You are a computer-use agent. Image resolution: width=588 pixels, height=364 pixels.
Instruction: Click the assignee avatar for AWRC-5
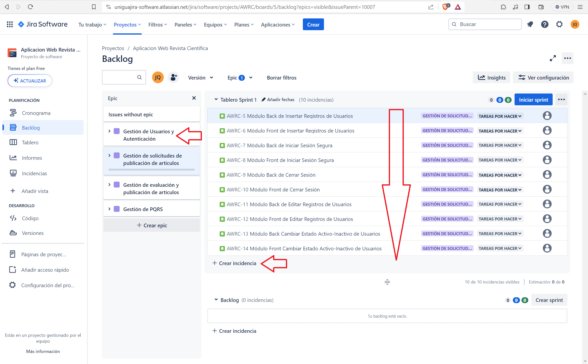coord(547,116)
